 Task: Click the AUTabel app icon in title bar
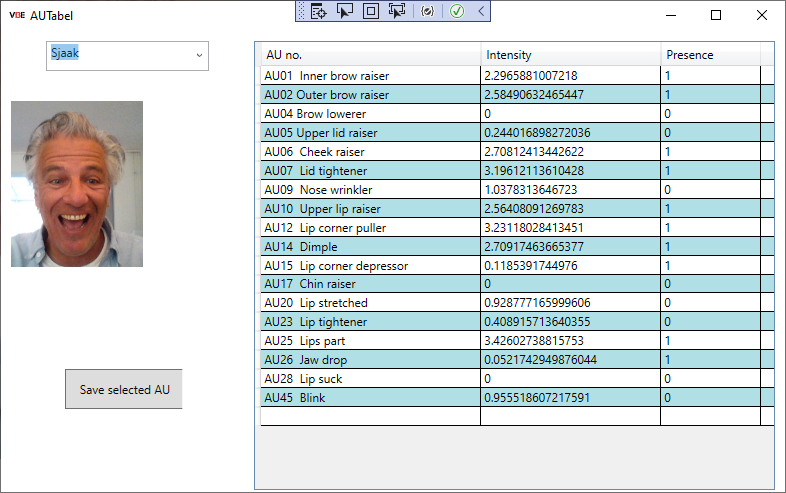pyautogui.click(x=17, y=15)
